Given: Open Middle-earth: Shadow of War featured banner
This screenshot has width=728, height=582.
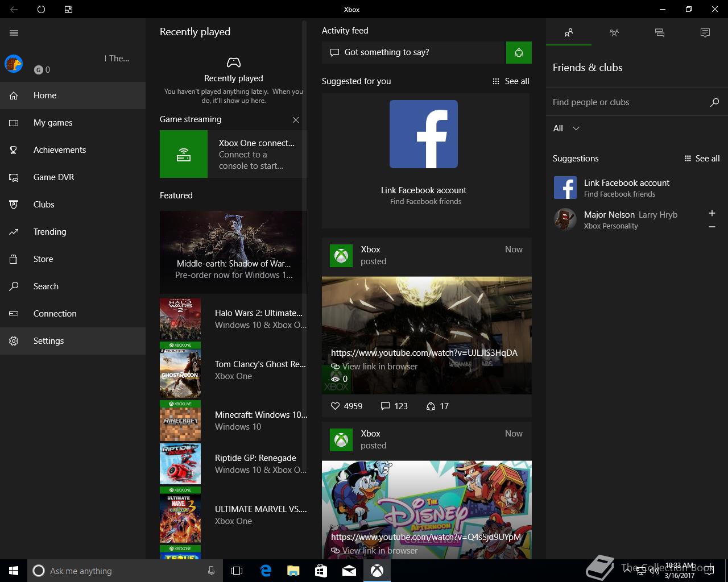Looking at the screenshot, I should point(233,252).
